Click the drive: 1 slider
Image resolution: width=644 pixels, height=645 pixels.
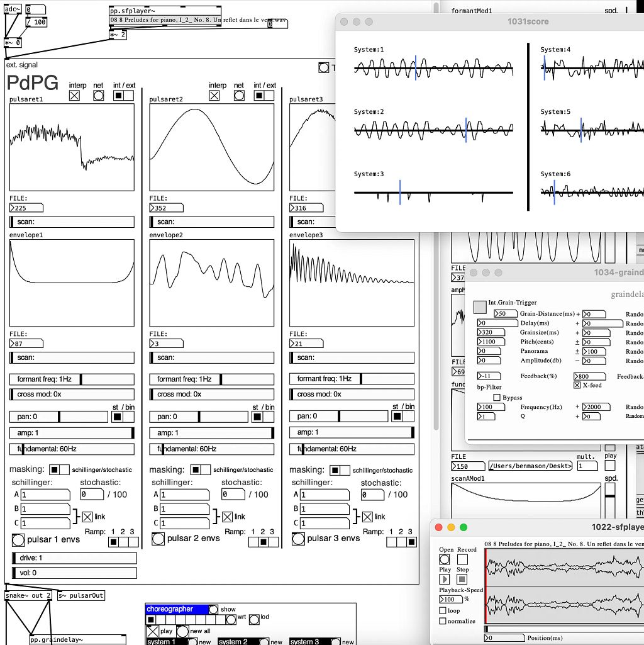[74, 558]
